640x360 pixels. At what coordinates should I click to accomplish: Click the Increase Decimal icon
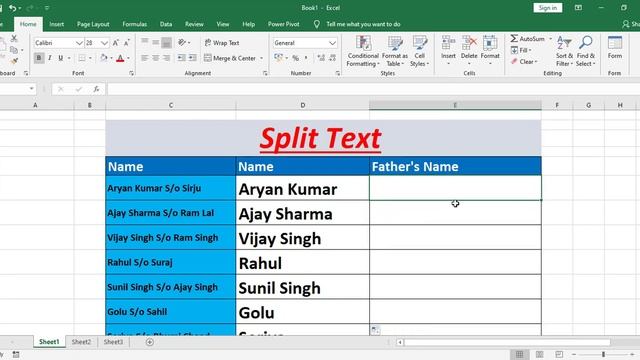point(321,58)
